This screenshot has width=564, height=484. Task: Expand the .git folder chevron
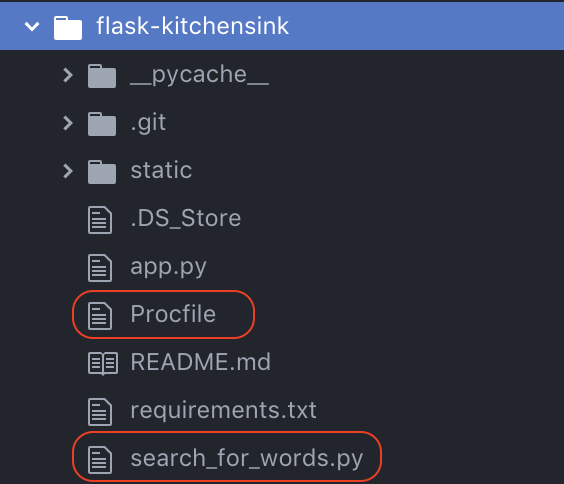68,123
